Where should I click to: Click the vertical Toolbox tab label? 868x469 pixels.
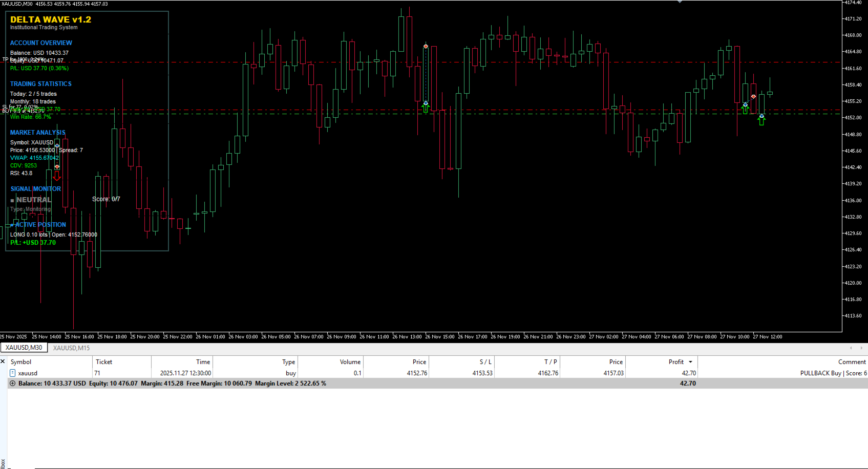(x=2, y=460)
